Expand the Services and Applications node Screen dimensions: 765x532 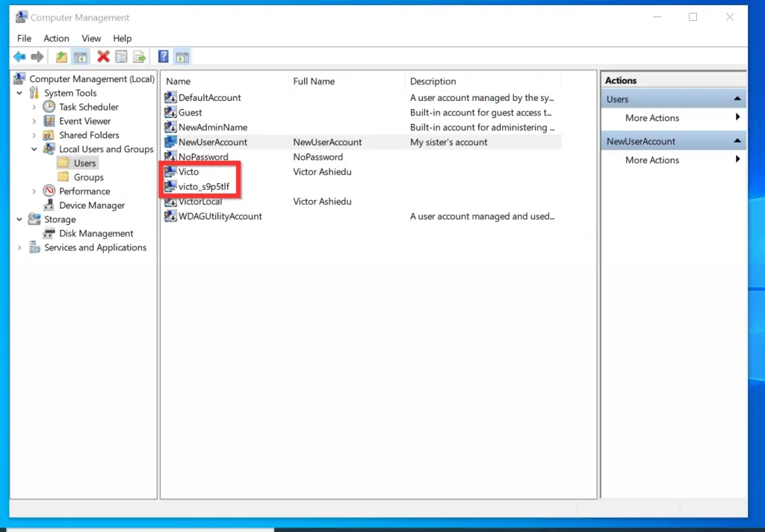pos(19,247)
